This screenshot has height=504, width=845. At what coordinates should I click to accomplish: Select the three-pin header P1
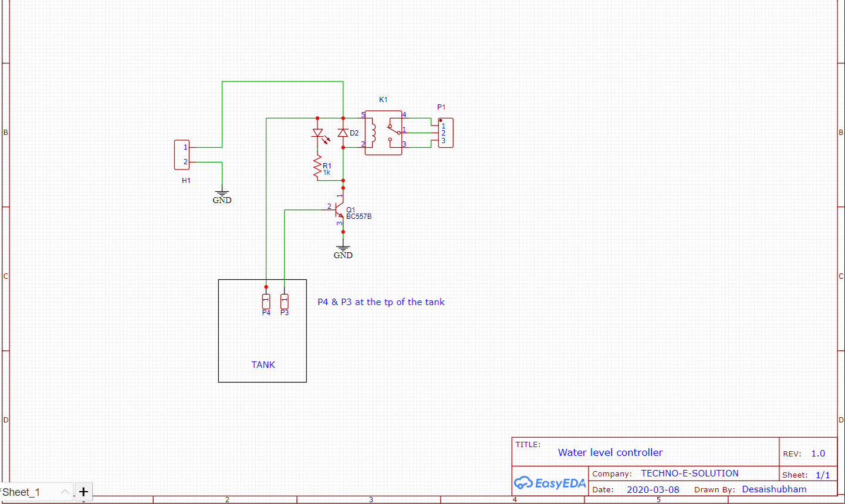(x=445, y=133)
